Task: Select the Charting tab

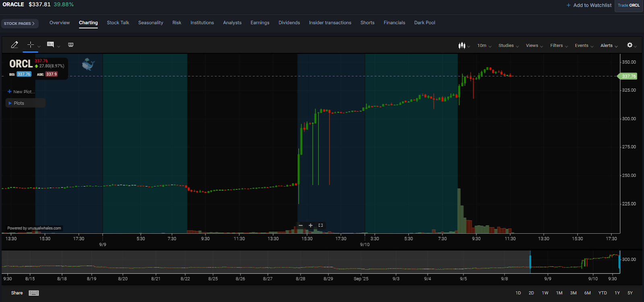Action: coord(88,23)
